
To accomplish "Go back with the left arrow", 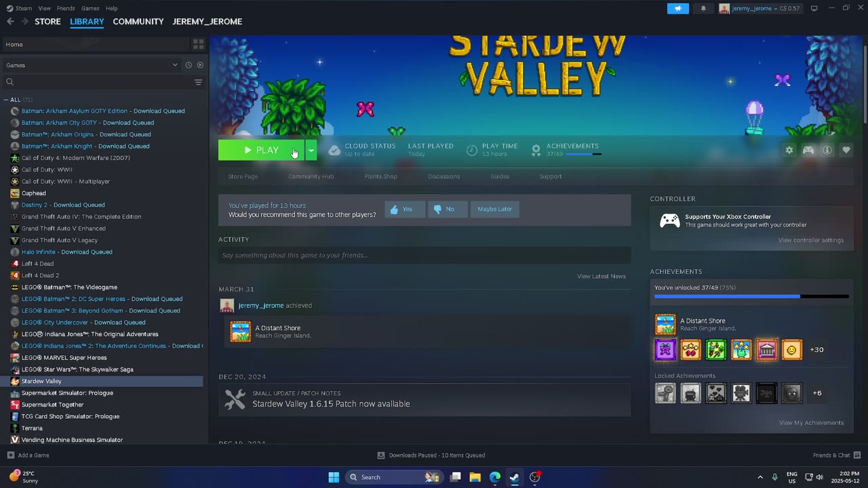I will 10,22.
